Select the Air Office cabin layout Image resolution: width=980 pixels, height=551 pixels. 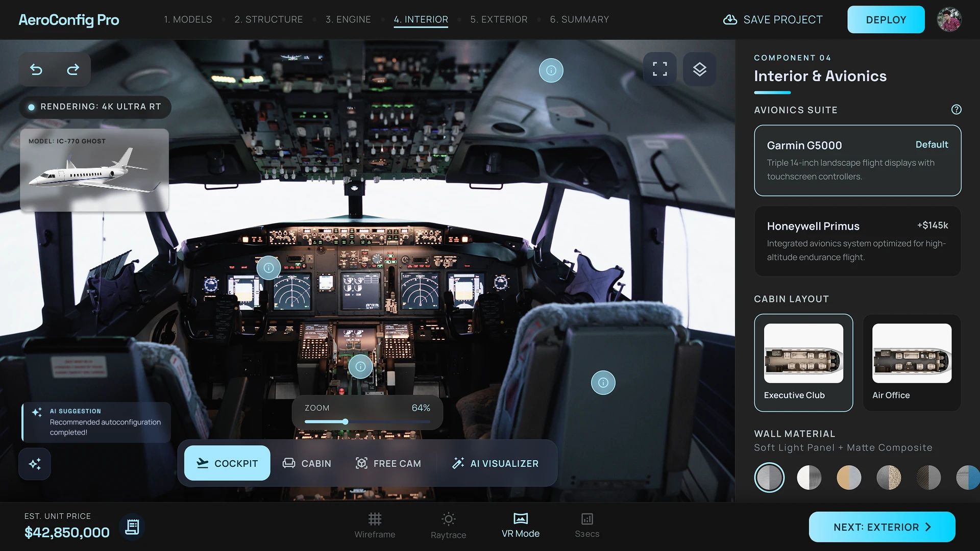coord(911,363)
